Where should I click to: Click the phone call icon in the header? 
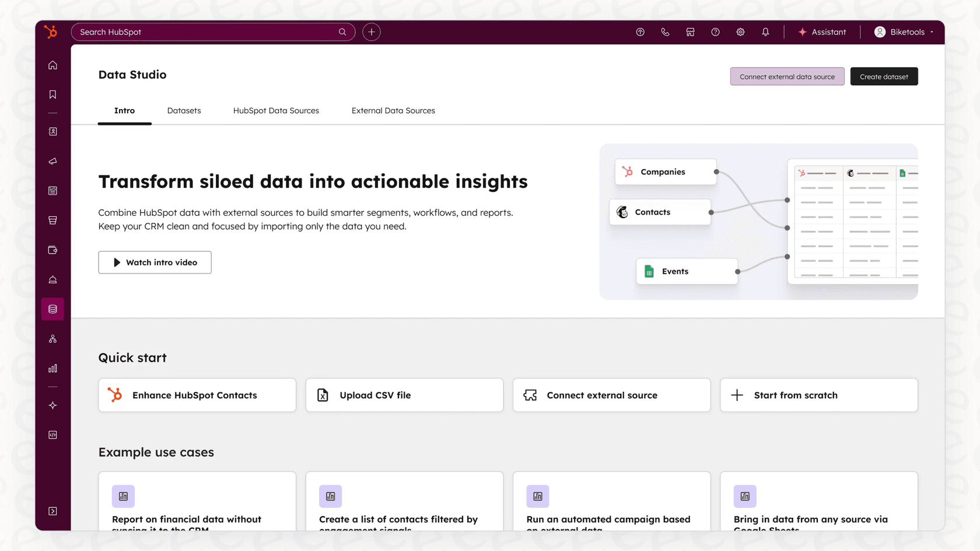665,32
